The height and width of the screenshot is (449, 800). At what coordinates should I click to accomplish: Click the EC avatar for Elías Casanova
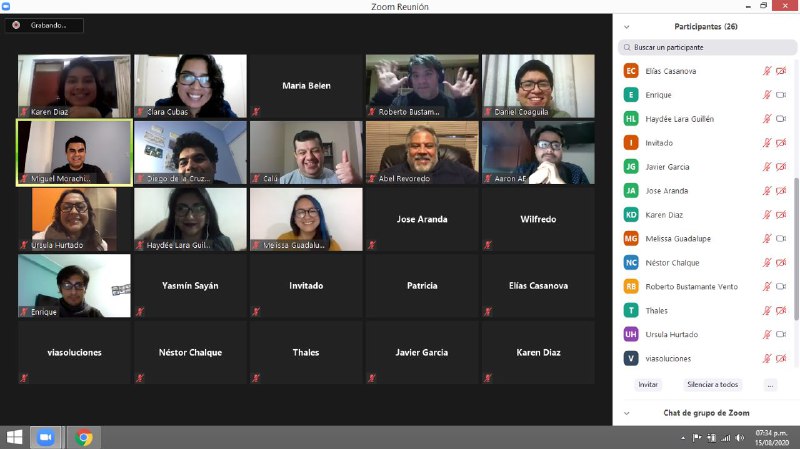(630, 71)
